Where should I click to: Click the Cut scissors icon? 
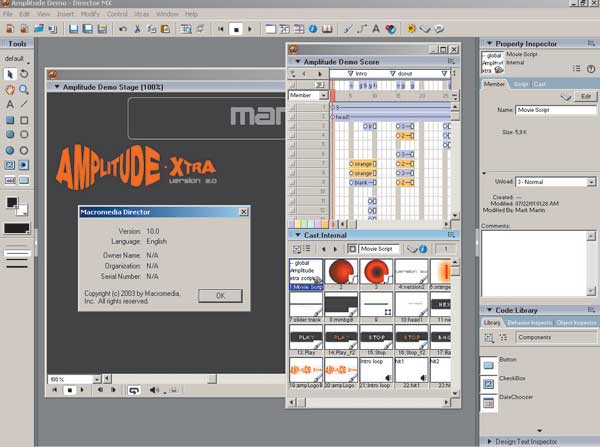[x=137, y=29]
